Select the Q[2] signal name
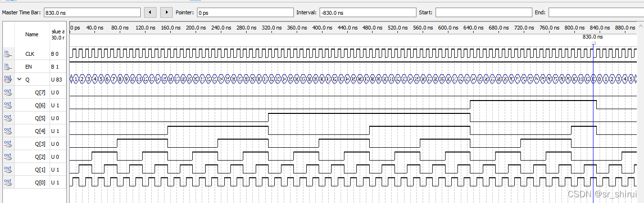The width and height of the screenshot is (644, 203). pos(41,157)
